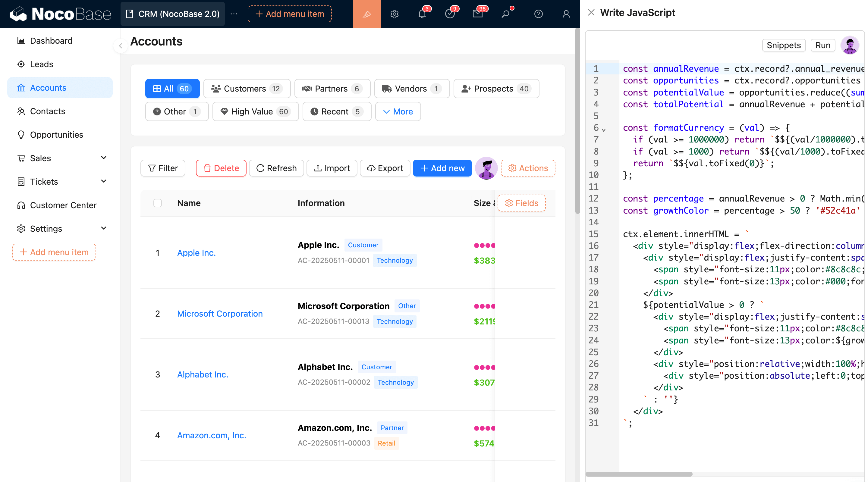
Task: Open the mail inbox icon
Action: (477, 14)
